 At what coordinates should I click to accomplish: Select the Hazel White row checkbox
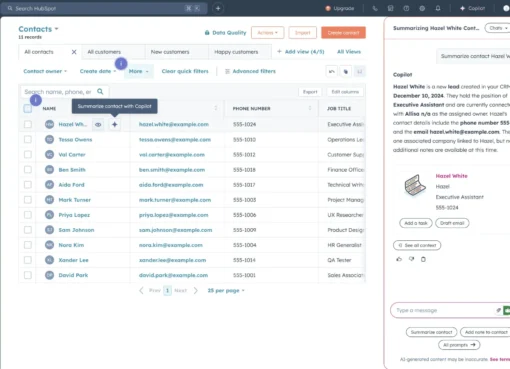point(28,124)
